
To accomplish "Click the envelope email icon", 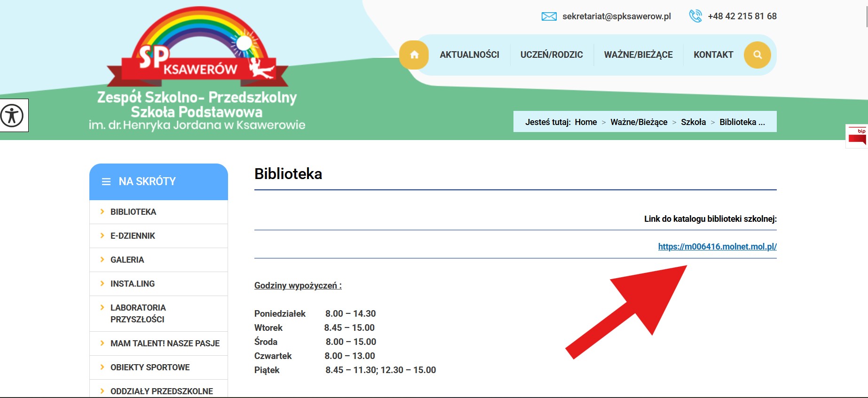I will coord(549,16).
